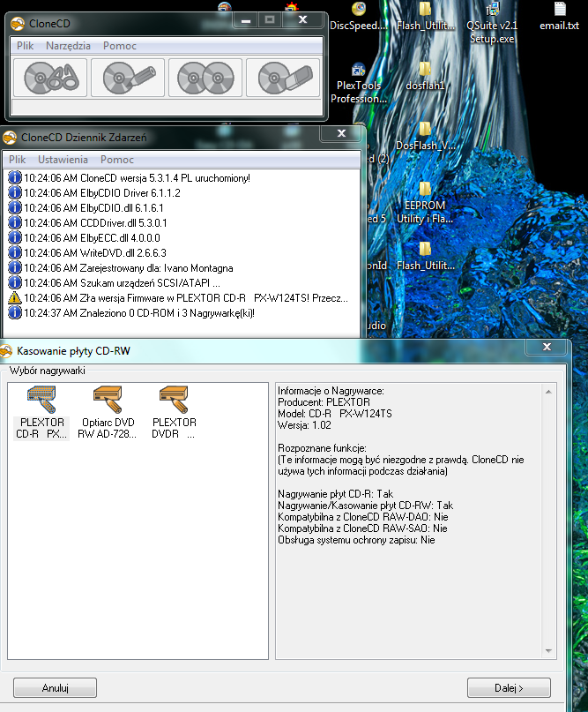588x712 pixels.
Task: Click the Nagrywanie płyt CD-R: Tak line
Action: tap(335, 494)
